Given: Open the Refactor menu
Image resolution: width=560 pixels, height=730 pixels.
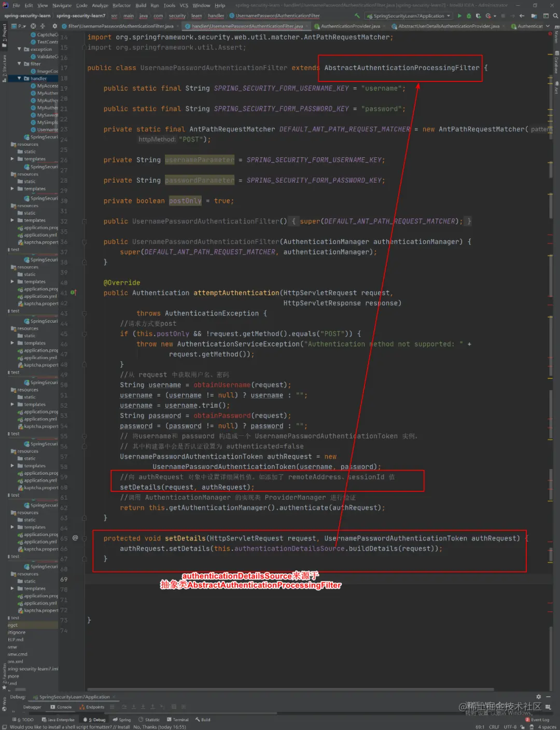Looking at the screenshot, I should [121, 5].
